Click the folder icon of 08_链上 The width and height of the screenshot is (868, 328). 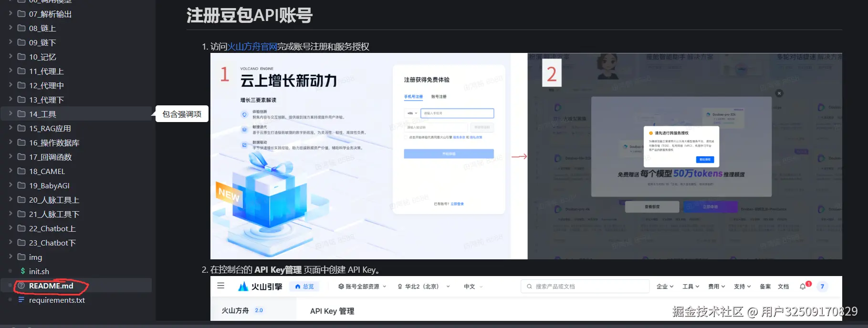pos(21,28)
